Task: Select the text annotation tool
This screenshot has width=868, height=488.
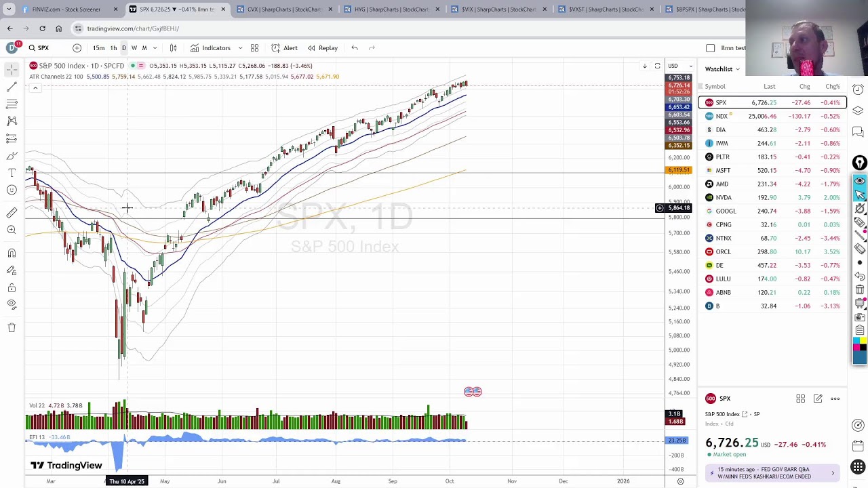Action: click(12, 173)
